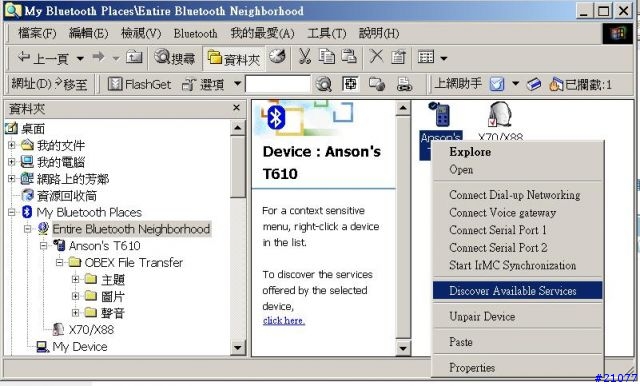640x386 pixels.
Task: Open the Help (說明) menu
Action: 379,33
